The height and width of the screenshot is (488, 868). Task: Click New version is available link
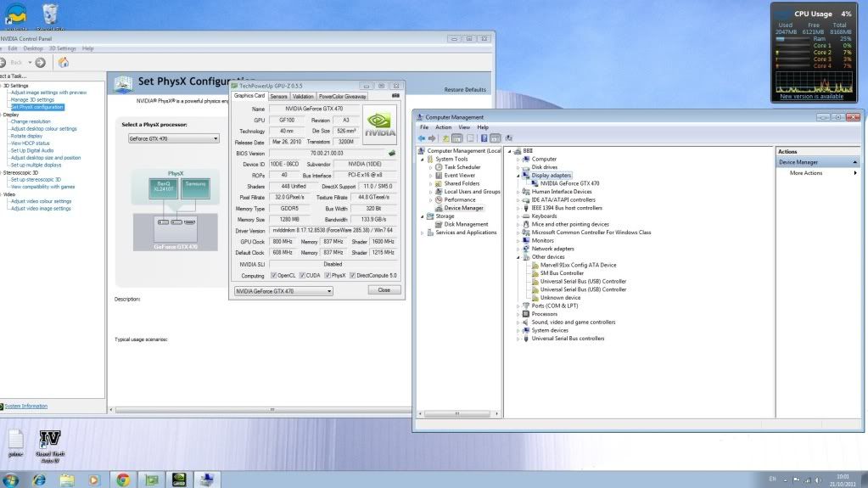(811, 97)
